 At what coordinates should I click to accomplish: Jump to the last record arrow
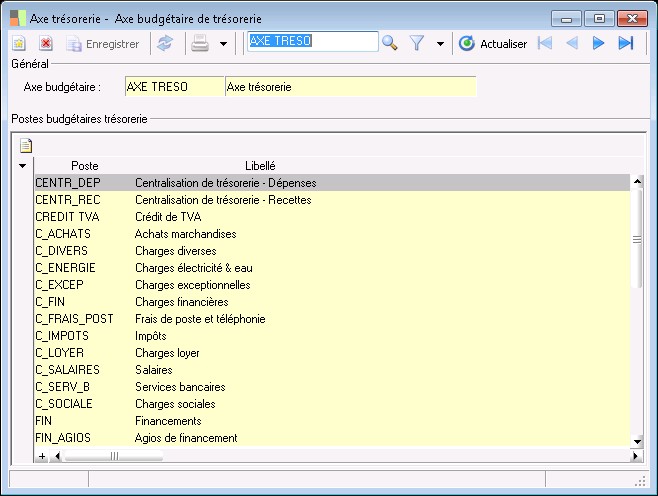tap(626, 43)
